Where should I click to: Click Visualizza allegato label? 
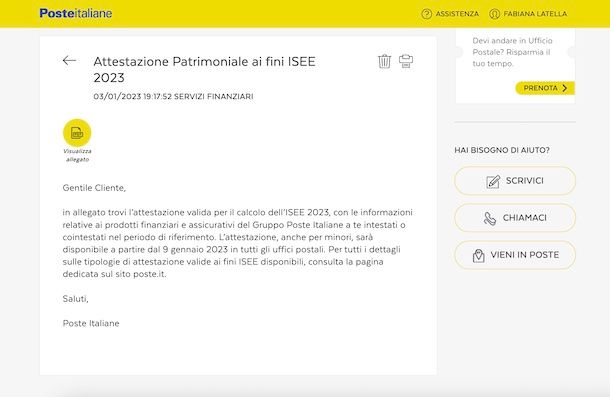[77, 155]
